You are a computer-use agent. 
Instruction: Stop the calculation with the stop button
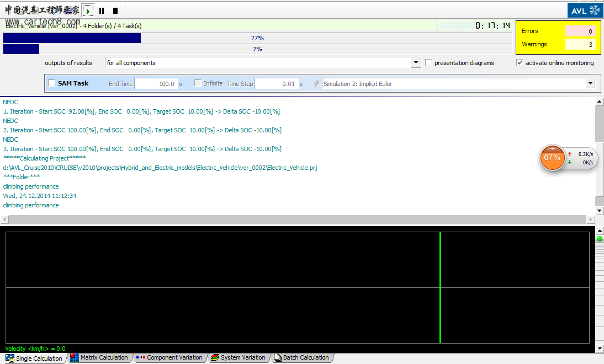click(115, 11)
